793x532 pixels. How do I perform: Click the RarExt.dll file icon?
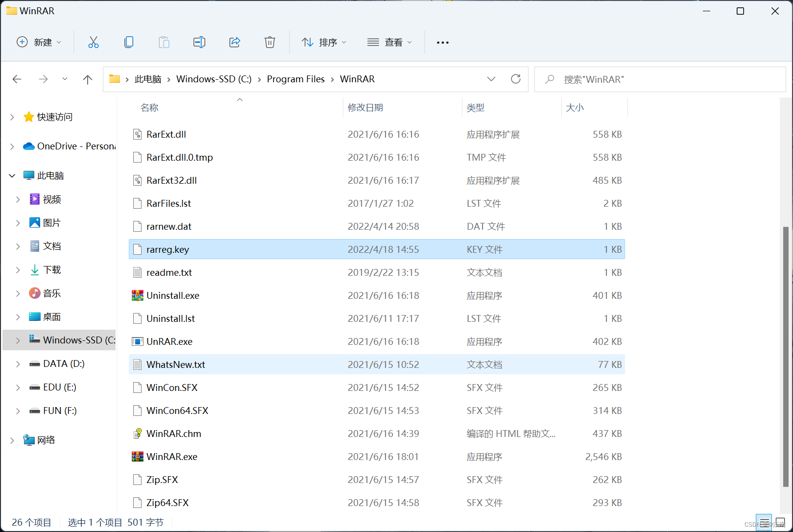[138, 134]
